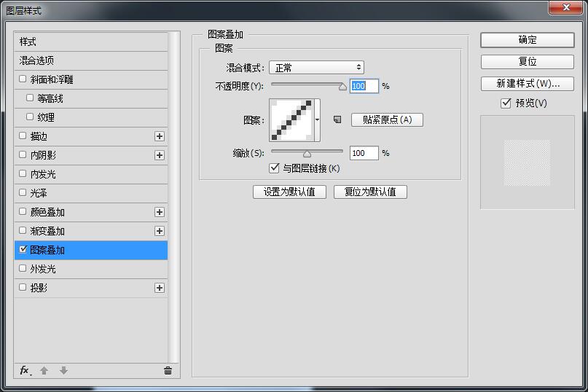Enable the 内阴影 checkbox
Viewport: 588px width, 392px height.
click(23, 154)
